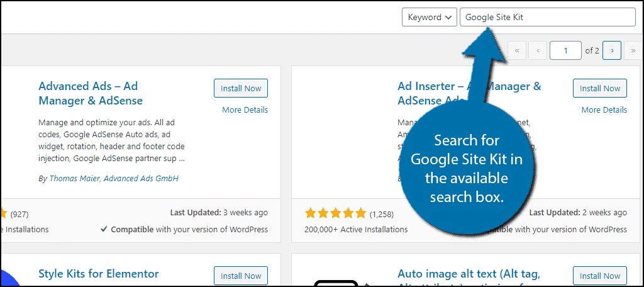Image resolution: width=644 pixels, height=287 pixels.
Task: Open the Keyword search type dropdown
Action: coord(429,17)
